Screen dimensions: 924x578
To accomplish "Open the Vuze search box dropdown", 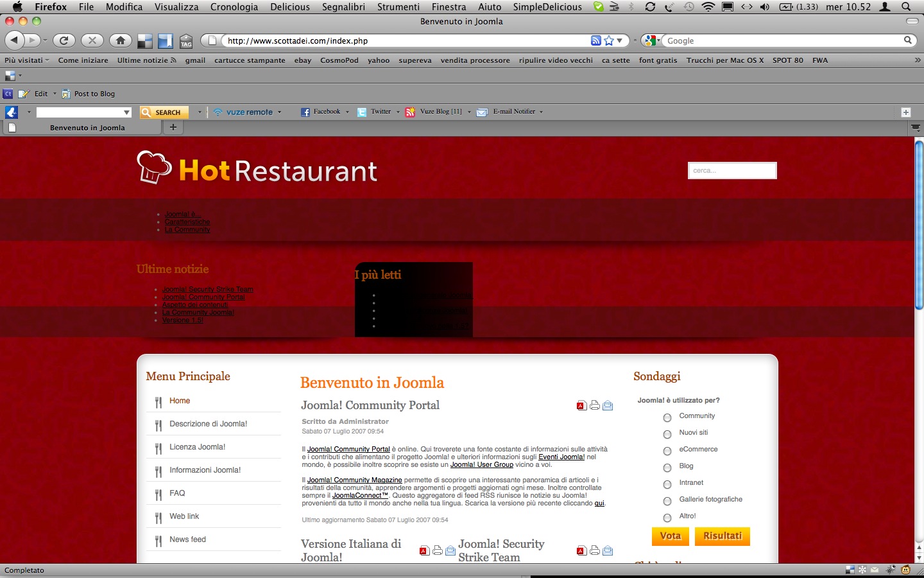I will (126, 112).
